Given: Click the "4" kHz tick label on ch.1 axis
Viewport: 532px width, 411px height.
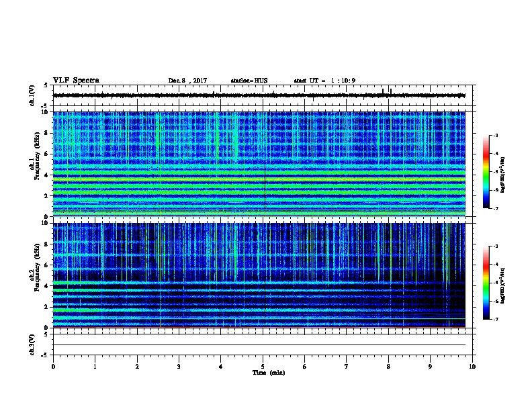Looking at the screenshot, I should point(46,175).
